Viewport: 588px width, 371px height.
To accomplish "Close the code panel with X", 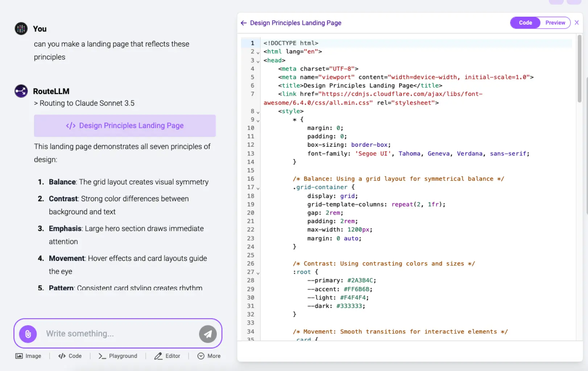I will (x=577, y=22).
